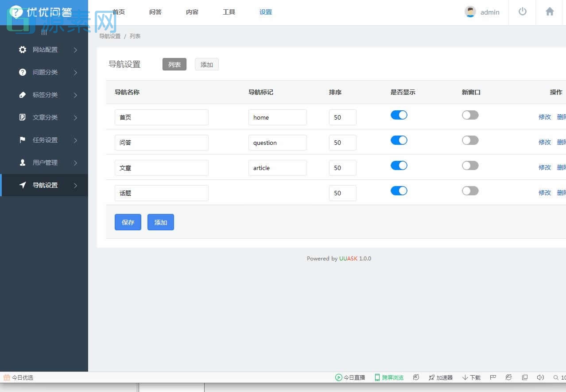The image size is (566, 392).
Task: Open the home icon in top right corner
Action: pyautogui.click(x=549, y=12)
